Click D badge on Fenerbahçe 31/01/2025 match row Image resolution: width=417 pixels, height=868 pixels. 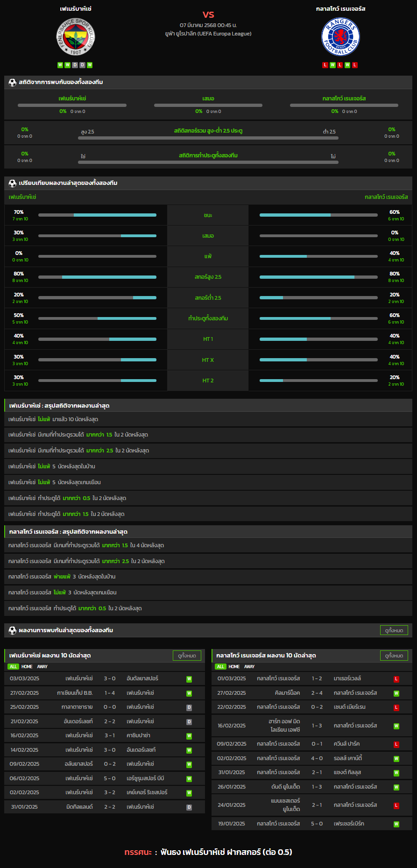[189, 807]
